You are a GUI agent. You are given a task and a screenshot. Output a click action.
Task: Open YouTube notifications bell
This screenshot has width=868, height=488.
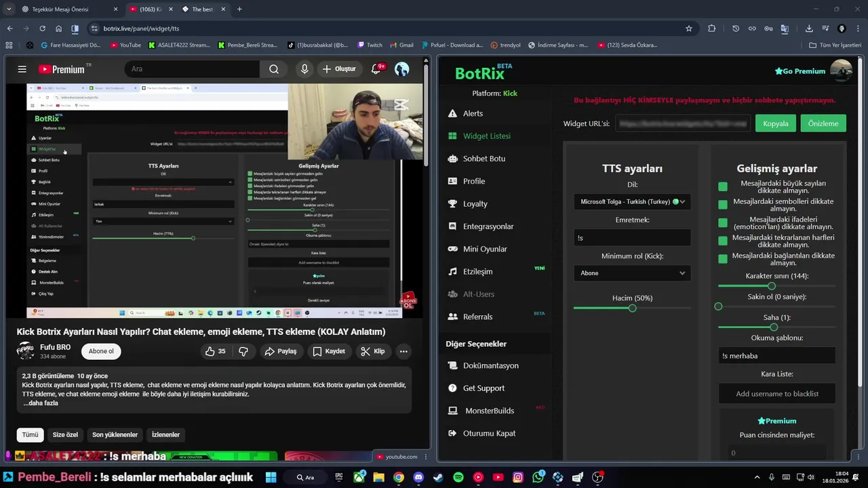click(376, 69)
